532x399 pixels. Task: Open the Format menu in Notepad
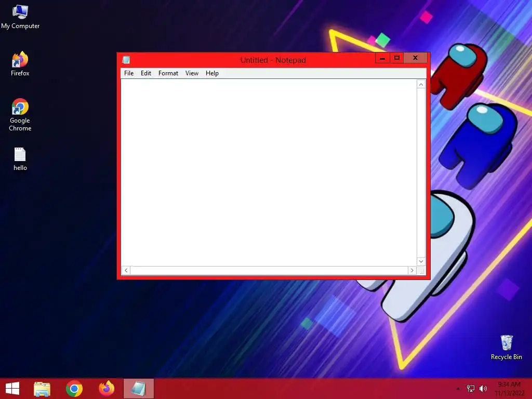(x=168, y=73)
